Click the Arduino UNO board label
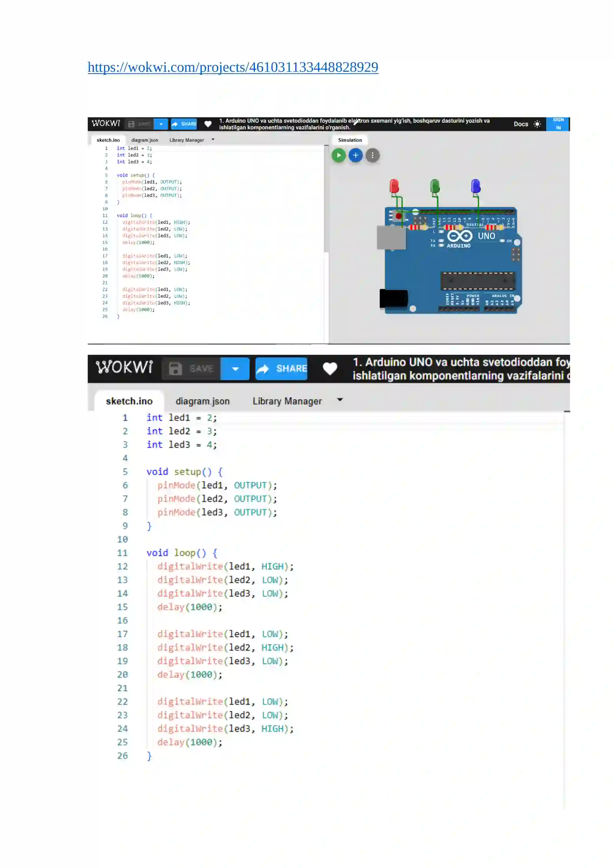This screenshot has width=614, height=868. pyautogui.click(x=486, y=236)
